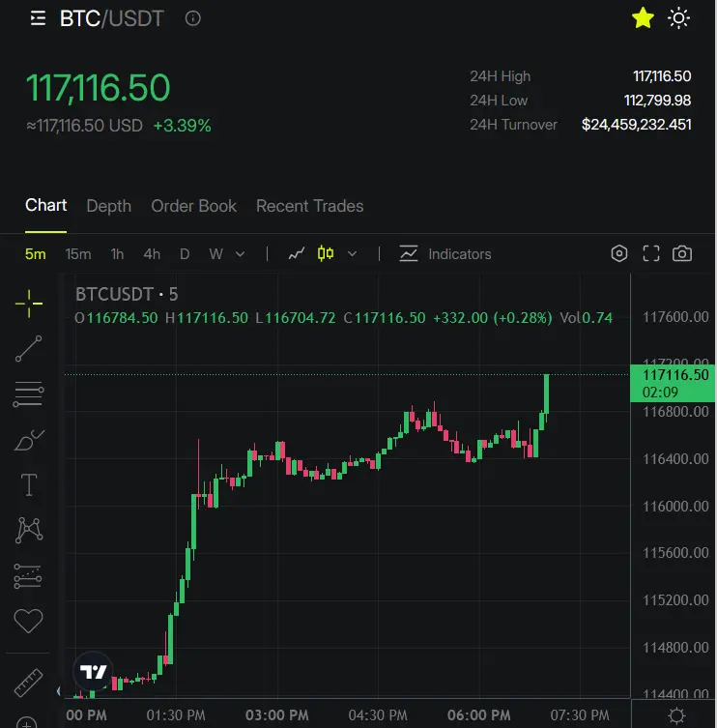
Task: Click the 24H Low value 112,799.98
Action: 657,101
